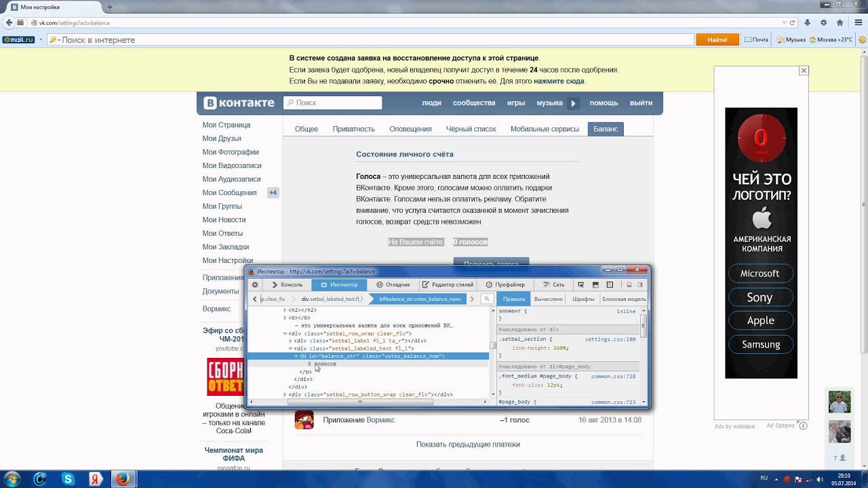
Task: Open the Профайлер tab
Action: click(505, 285)
